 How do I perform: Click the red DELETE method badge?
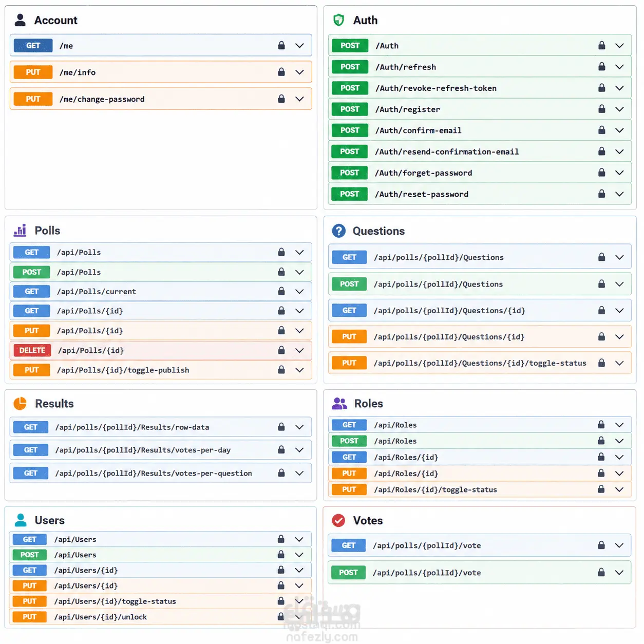(32, 350)
